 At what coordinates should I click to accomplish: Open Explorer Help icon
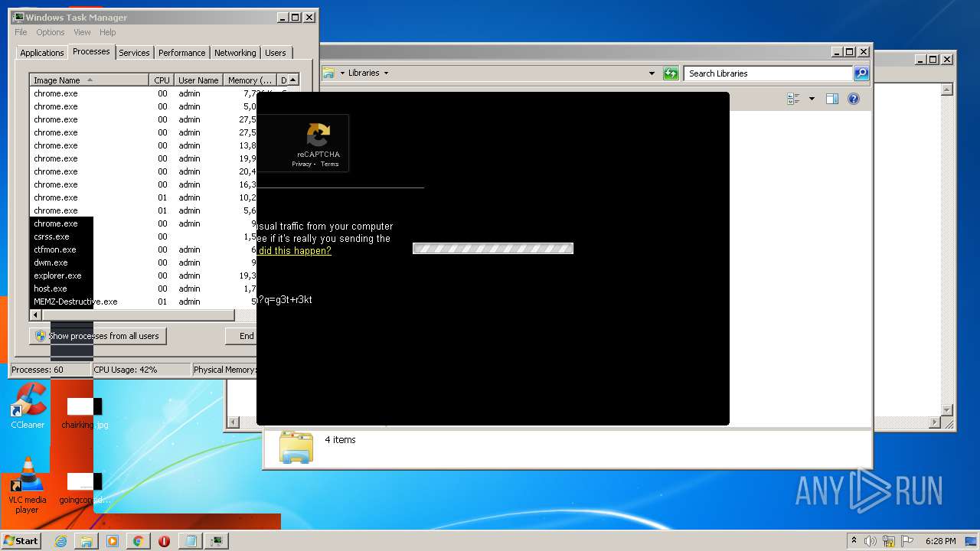click(x=854, y=99)
